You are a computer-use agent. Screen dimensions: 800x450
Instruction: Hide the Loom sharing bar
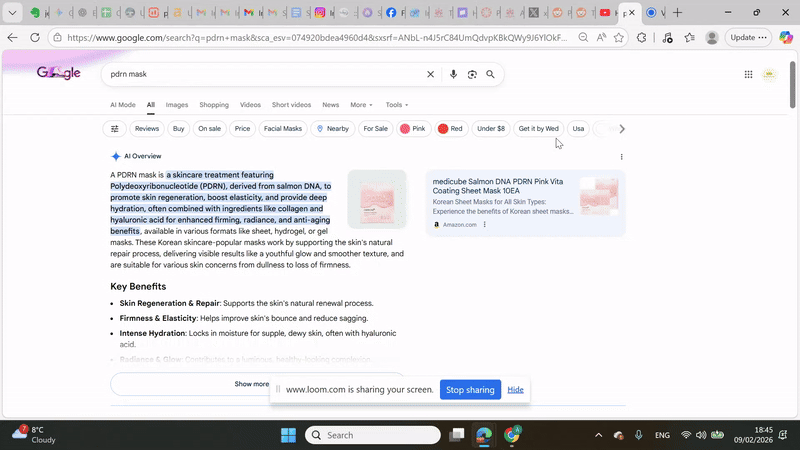[x=515, y=390]
